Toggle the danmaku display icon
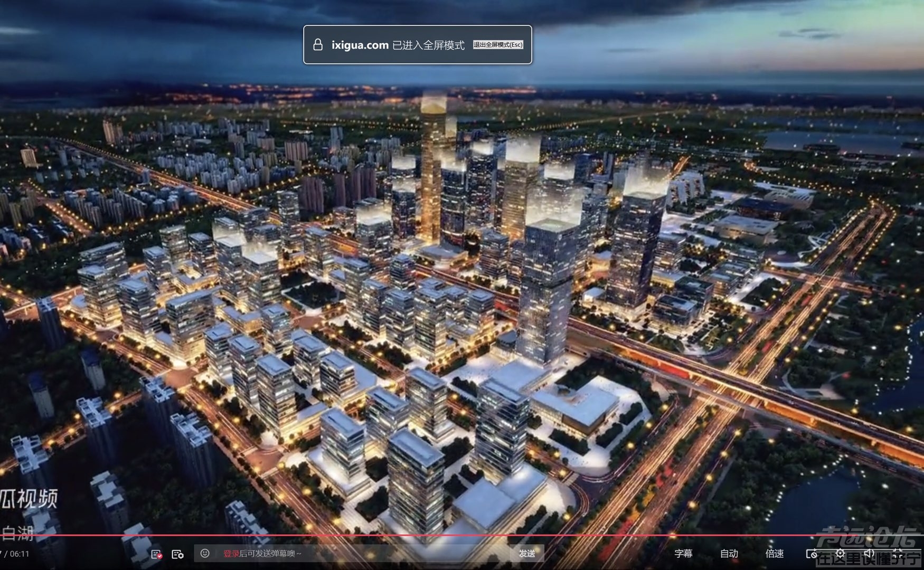The height and width of the screenshot is (570, 924). 156,554
